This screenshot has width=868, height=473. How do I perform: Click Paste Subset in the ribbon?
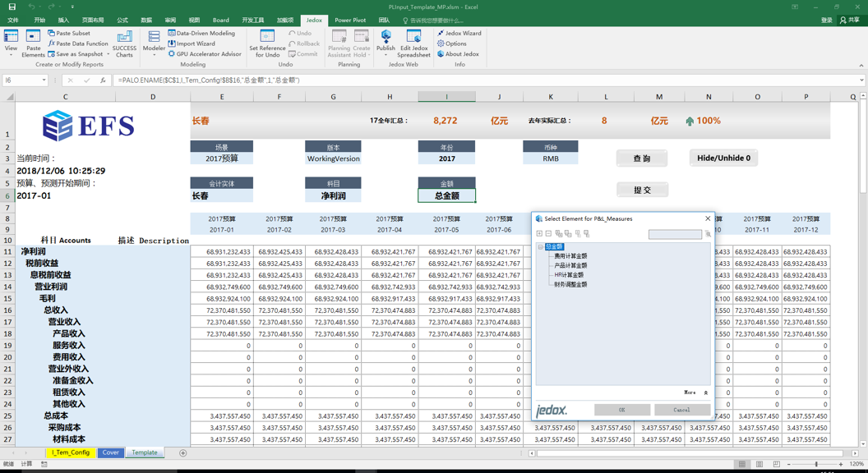[69, 33]
